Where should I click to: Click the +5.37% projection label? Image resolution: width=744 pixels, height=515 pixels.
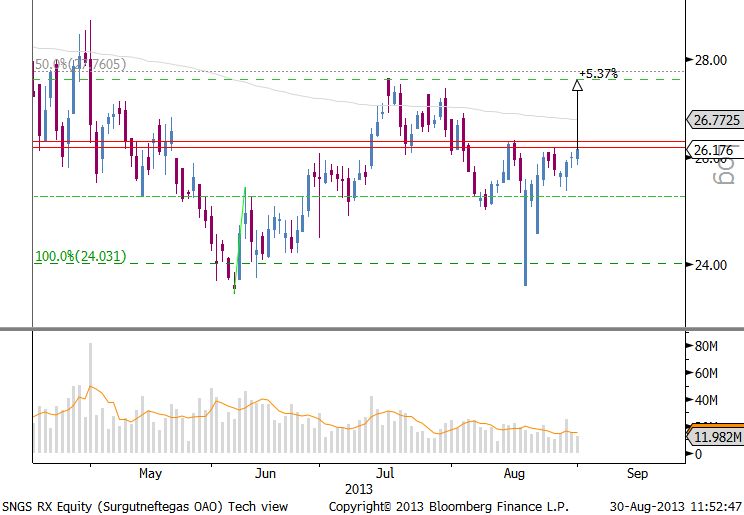[598, 73]
